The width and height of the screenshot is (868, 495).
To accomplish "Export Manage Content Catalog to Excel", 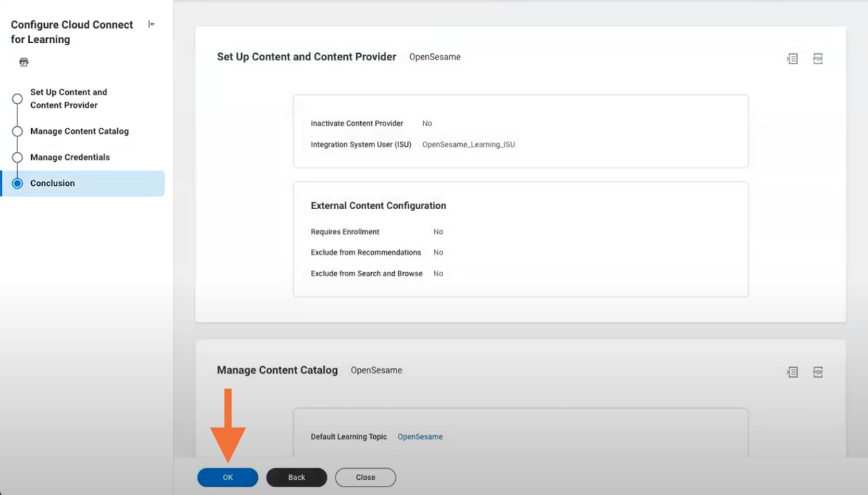I will point(792,372).
